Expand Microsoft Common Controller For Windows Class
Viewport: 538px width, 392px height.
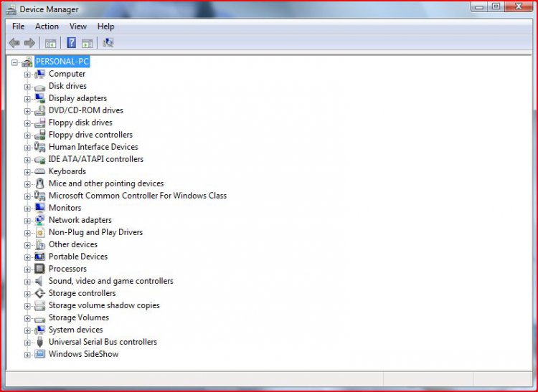(27, 196)
